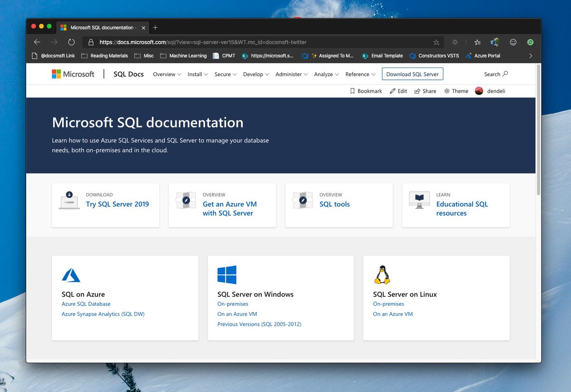Click the monitor book icon on the Learn card
571x392 pixels.
pyautogui.click(x=419, y=200)
